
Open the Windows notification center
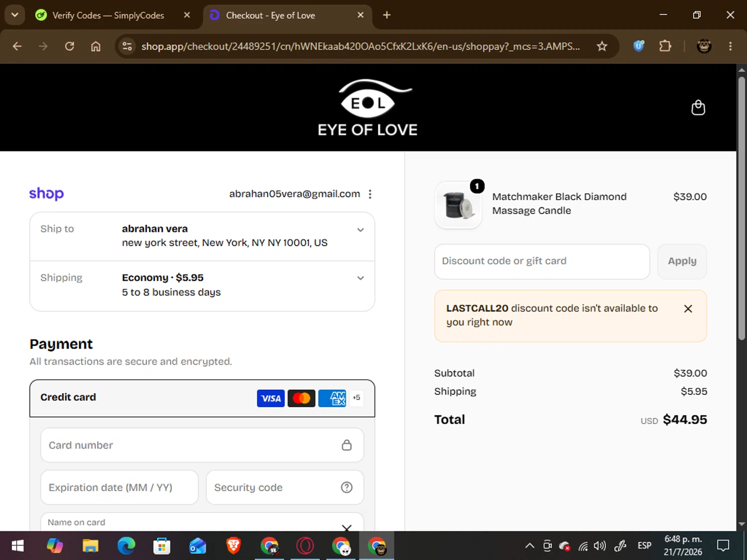[723, 546]
